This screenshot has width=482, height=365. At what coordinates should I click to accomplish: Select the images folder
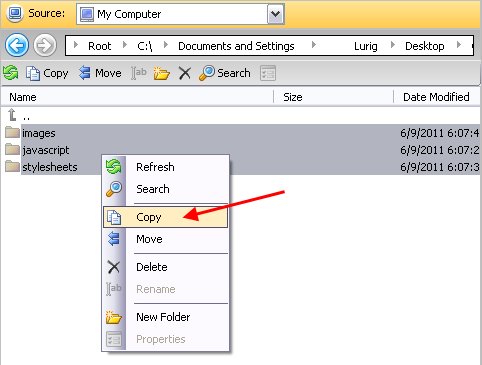point(39,133)
